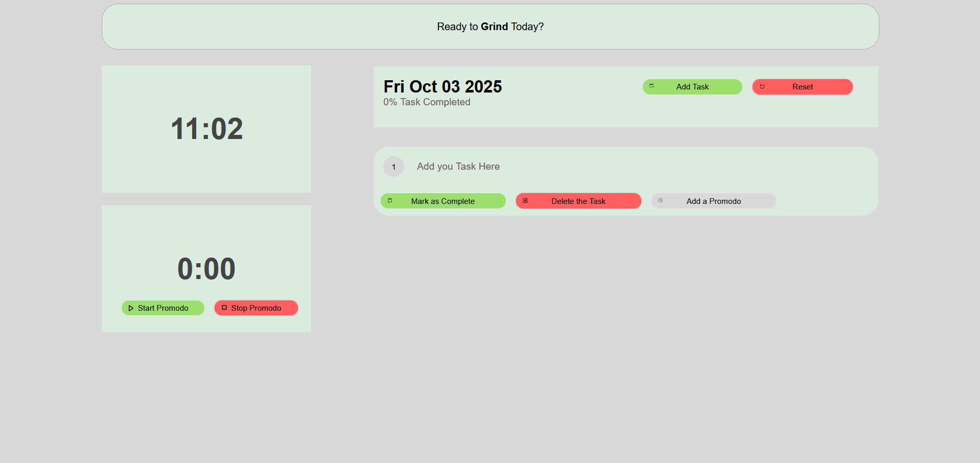Click the clipboard icon on Mark as Complete
This screenshot has width=980, height=463.
point(390,201)
